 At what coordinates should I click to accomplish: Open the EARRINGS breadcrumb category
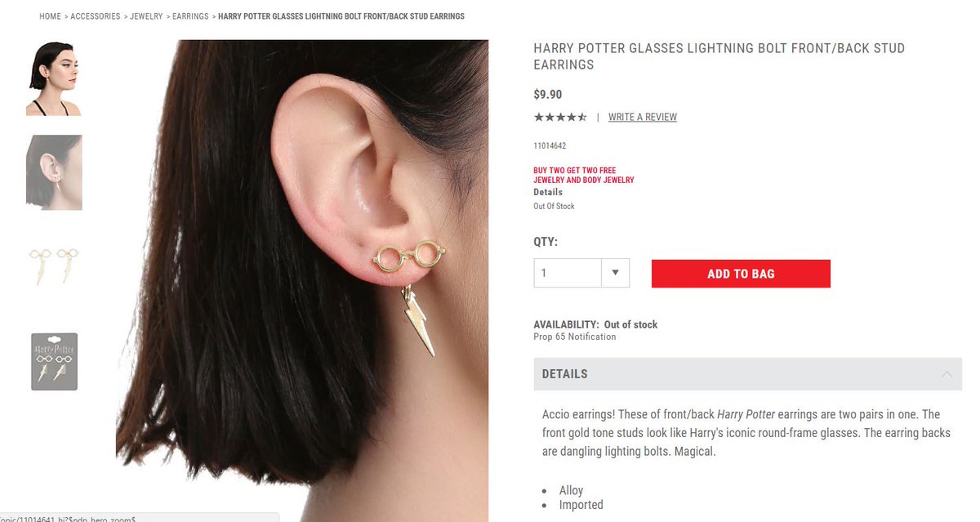190,16
